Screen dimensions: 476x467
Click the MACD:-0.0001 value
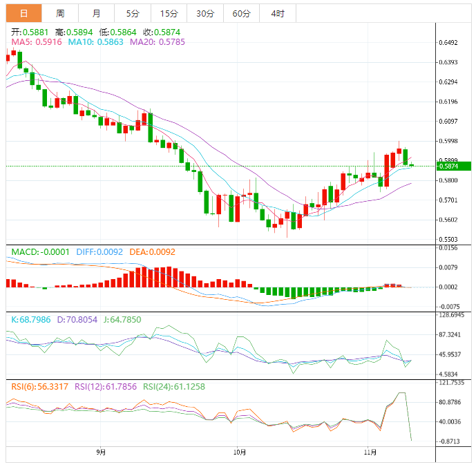click(40, 252)
